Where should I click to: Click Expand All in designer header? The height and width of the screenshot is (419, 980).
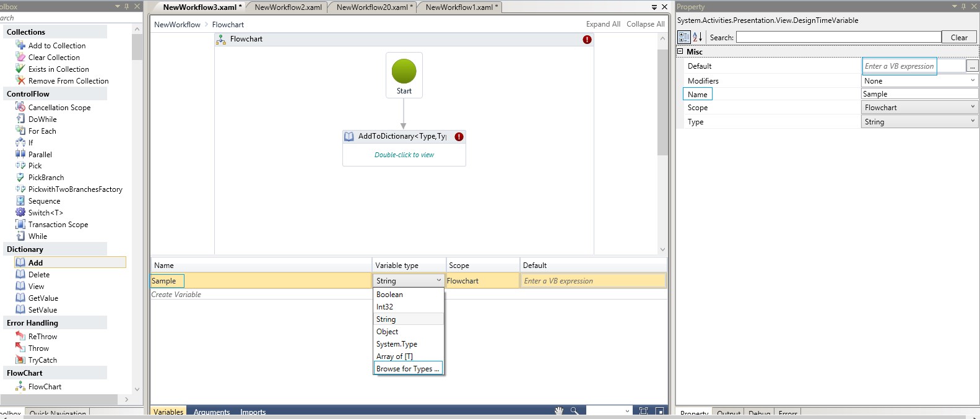tap(602, 24)
